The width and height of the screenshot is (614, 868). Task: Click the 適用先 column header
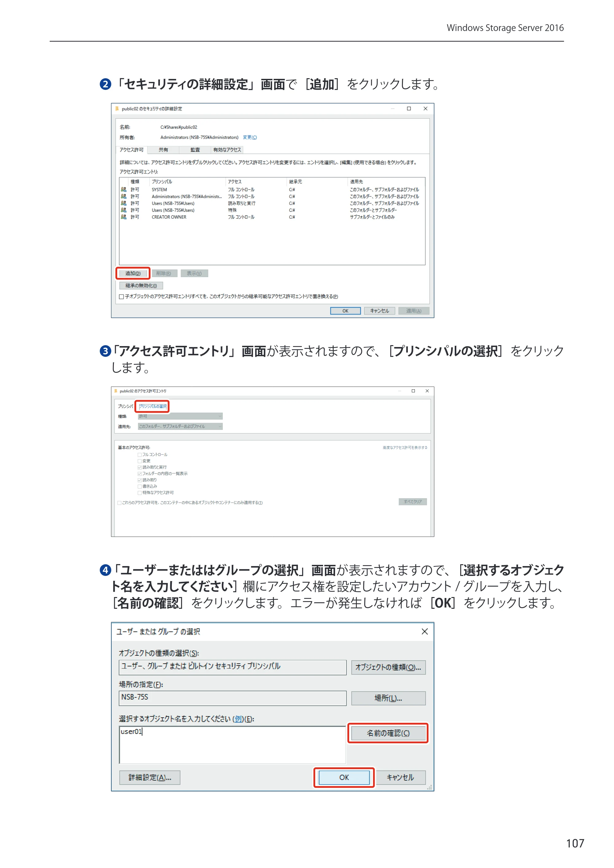tap(356, 181)
